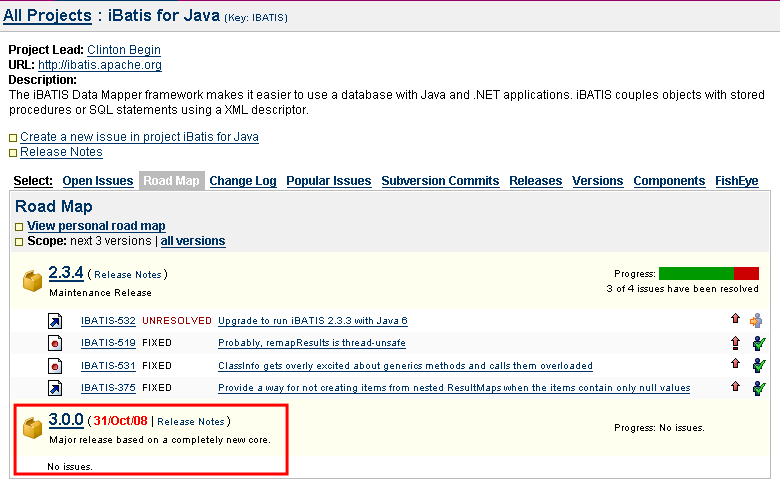Open issue key IBATIS-531

108,366
